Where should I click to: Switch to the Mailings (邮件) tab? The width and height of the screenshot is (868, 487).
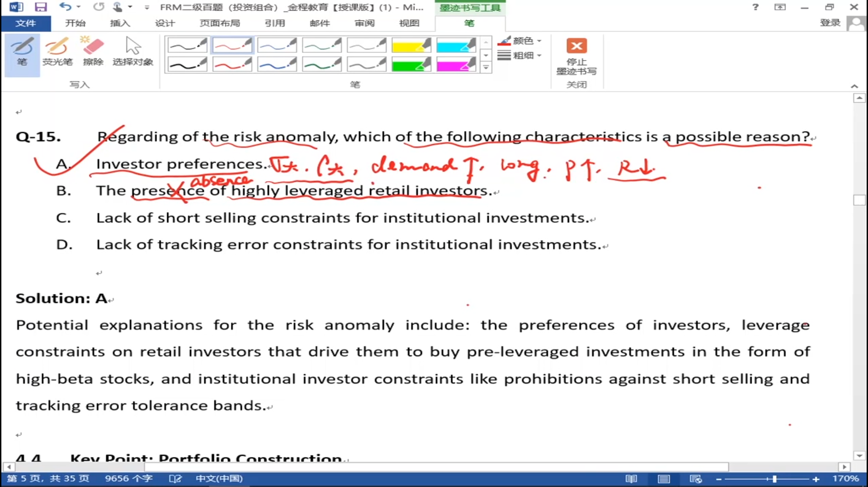(320, 23)
